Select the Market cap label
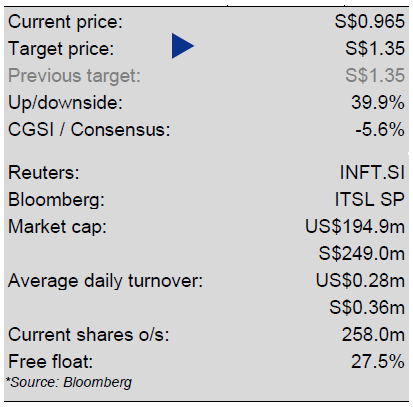Image resolution: width=413 pixels, height=407 pixels. pos(57,227)
